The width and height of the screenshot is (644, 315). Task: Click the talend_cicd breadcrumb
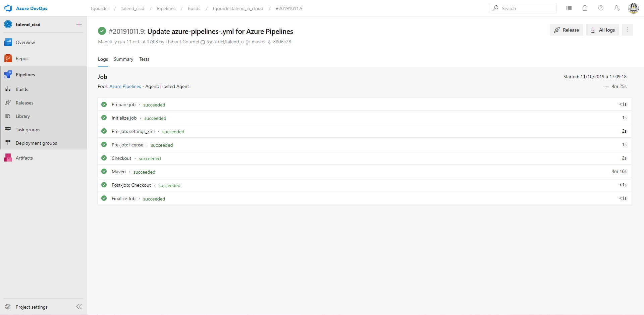click(133, 8)
